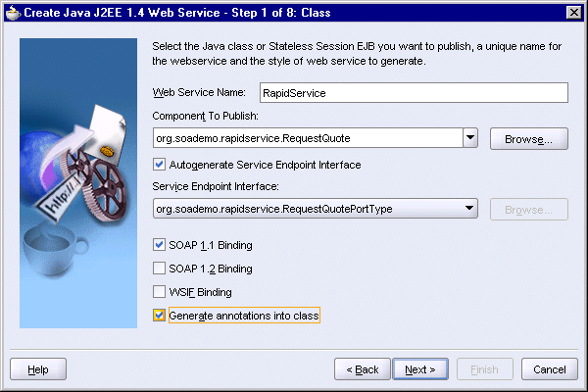Viewport: 588px width, 392px height.
Task: Enable the SOAP 1.2 Binding checkbox
Action: [x=159, y=269]
